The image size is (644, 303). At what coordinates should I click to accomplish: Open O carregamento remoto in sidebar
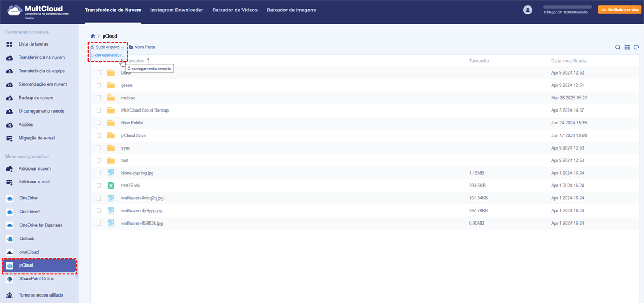pyautogui.click(x=41, y=111)
